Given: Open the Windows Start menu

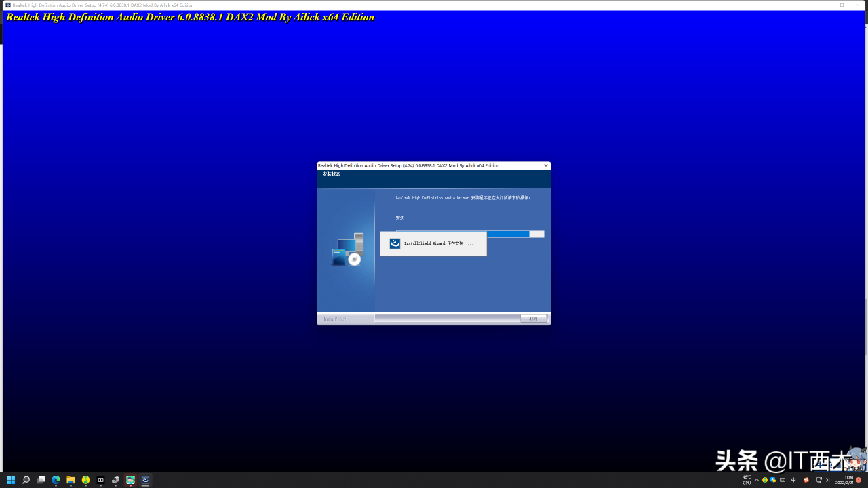Looking at the screenshot, I should 11,480.
